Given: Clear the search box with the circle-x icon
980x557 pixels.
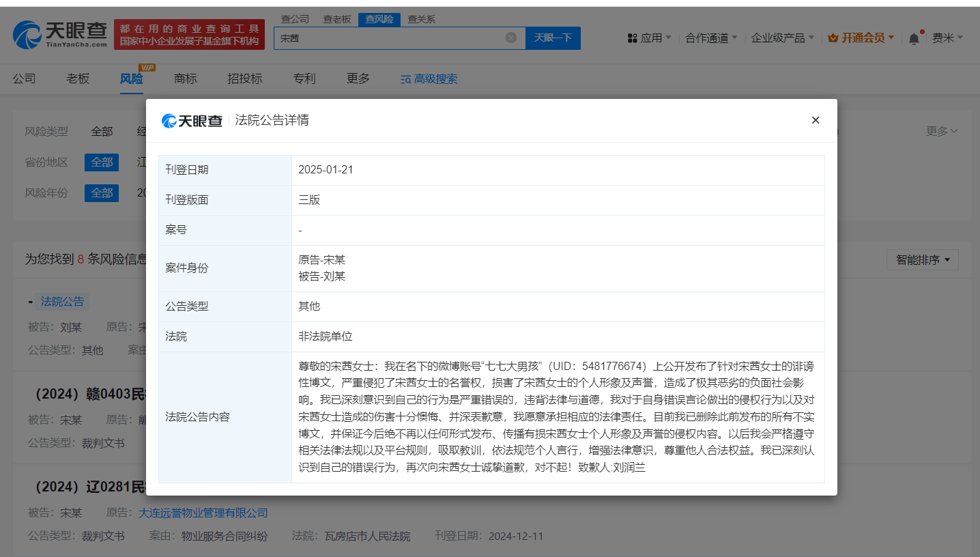Looking at the screenshot, I should 512,38.
